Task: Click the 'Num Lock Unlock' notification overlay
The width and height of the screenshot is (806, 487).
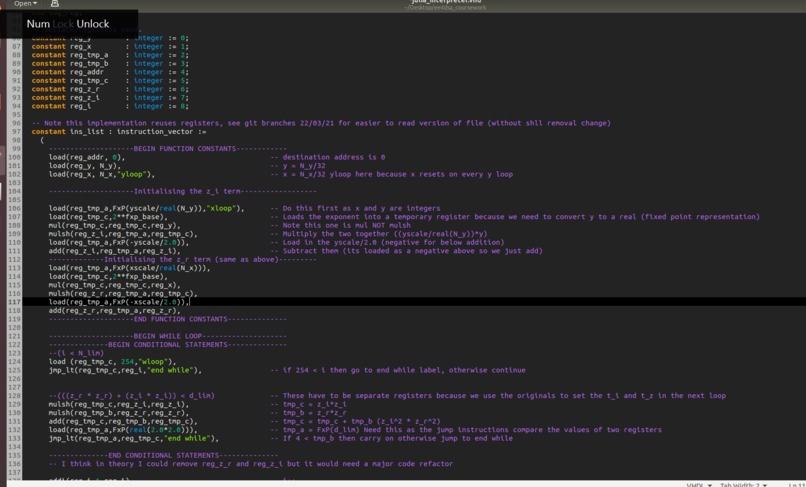Action: tap(68, 24)
